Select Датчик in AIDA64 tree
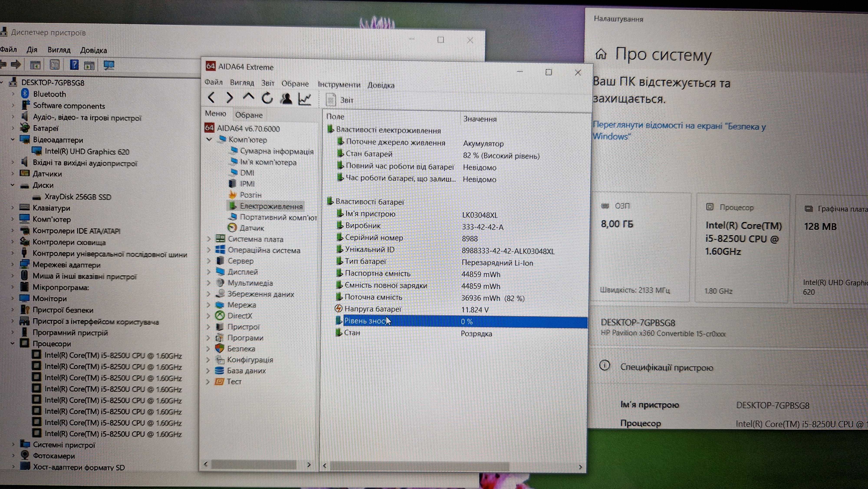This screenshot has width=868, height=489. click(x=252, y=228)
